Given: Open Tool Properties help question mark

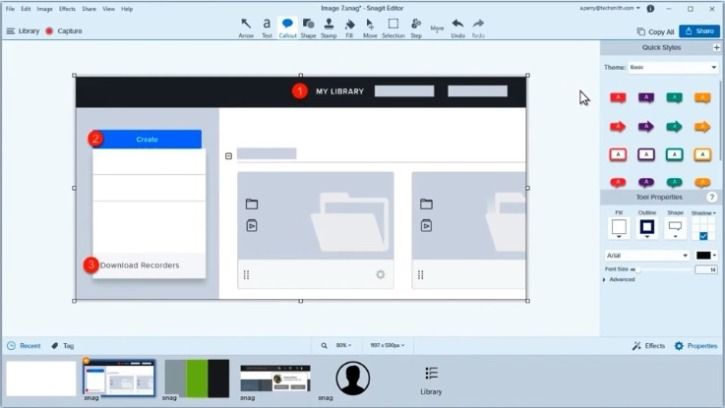Looking at the screenshot, I should 712,197.
